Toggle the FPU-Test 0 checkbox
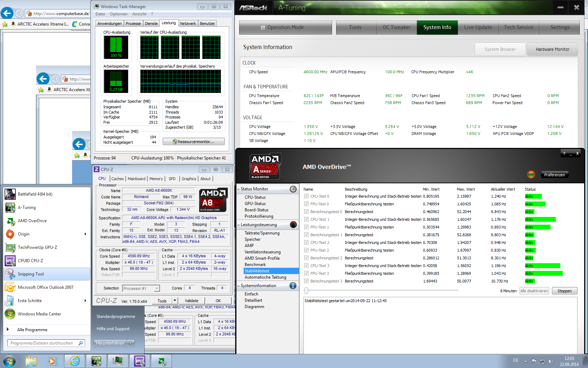This screenshot has width=588, height=368. pyautogui.click(x=307, y=204)
